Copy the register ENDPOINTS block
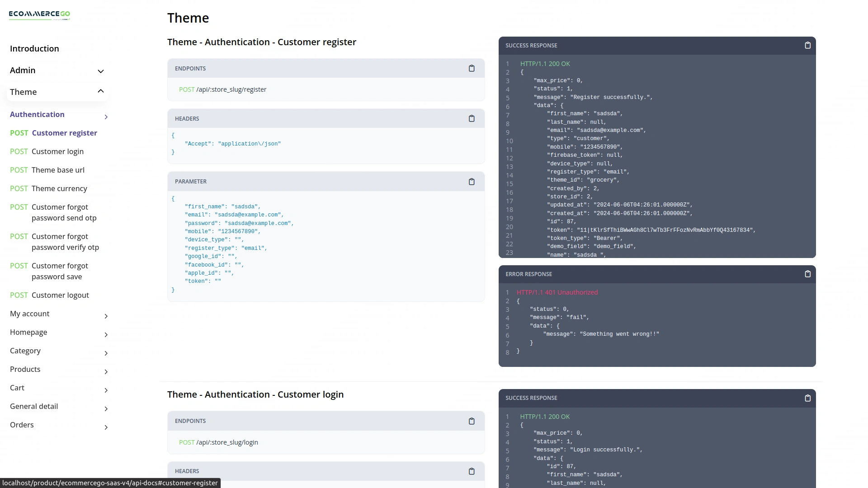Screen dimensions: 868x488 click(x=472, y=68)
